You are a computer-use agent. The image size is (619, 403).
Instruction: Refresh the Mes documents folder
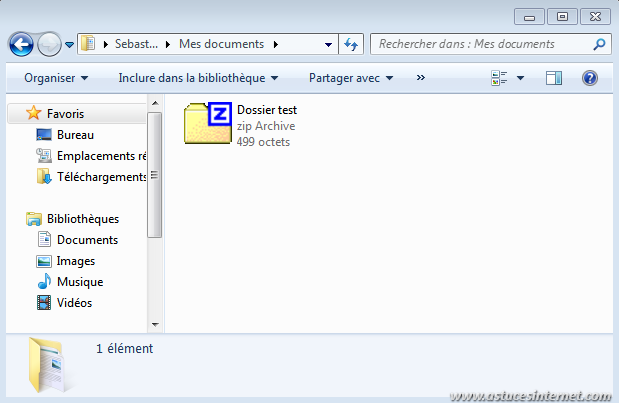(x=351, y=44)
